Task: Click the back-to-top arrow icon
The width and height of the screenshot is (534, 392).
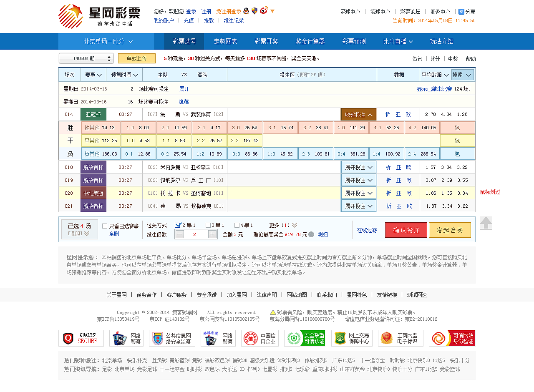Action: pyautogui.click(x=486, y=223)
